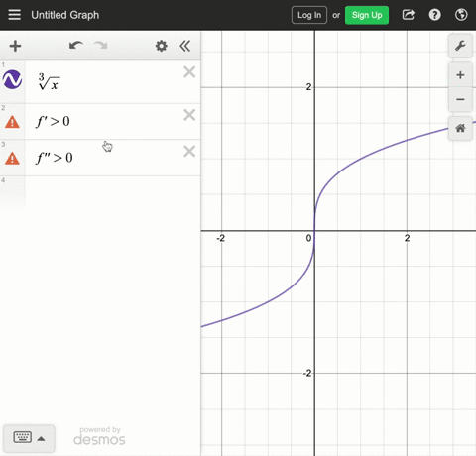Image resolution: width=476 pixels, height=456 pixels.
Task: Zoom out on the graph
Action: coord(460,99)
